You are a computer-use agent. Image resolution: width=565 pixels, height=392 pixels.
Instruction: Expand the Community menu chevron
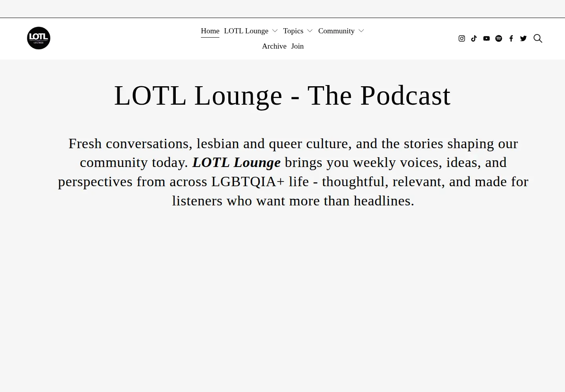361,31
